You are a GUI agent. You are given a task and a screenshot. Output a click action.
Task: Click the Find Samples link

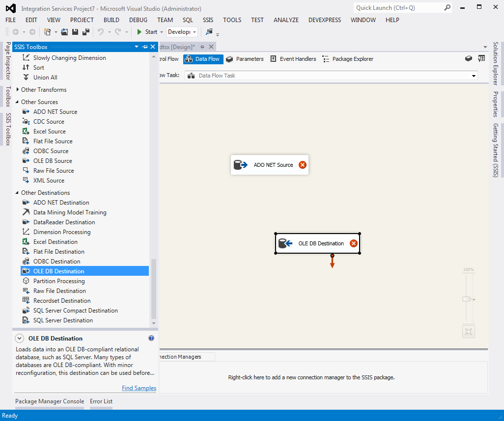139,388
